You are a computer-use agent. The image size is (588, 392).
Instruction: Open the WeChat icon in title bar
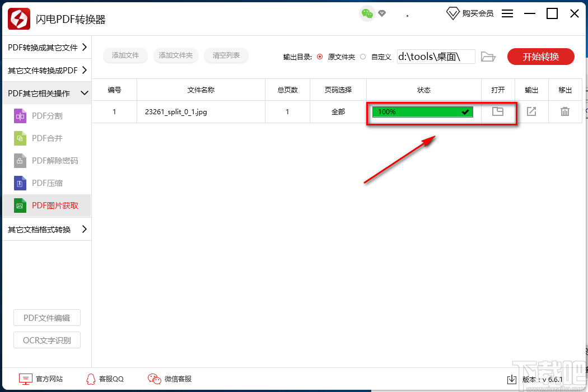tap(367, 14)
